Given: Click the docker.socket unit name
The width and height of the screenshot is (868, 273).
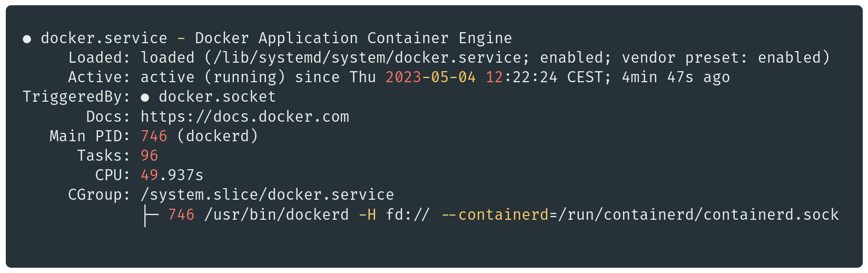Looking at the screenshot, I should 217,97.
